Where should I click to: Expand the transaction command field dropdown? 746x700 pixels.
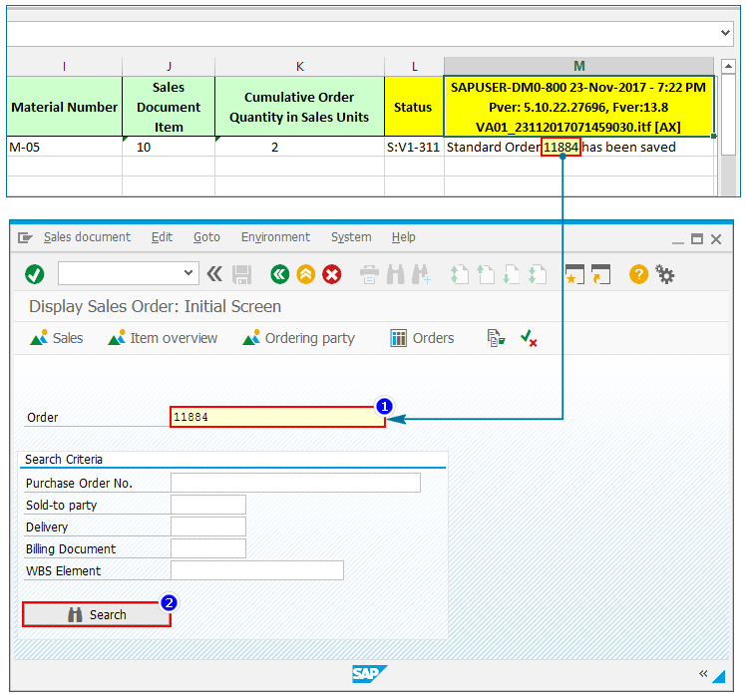[188, 273]
